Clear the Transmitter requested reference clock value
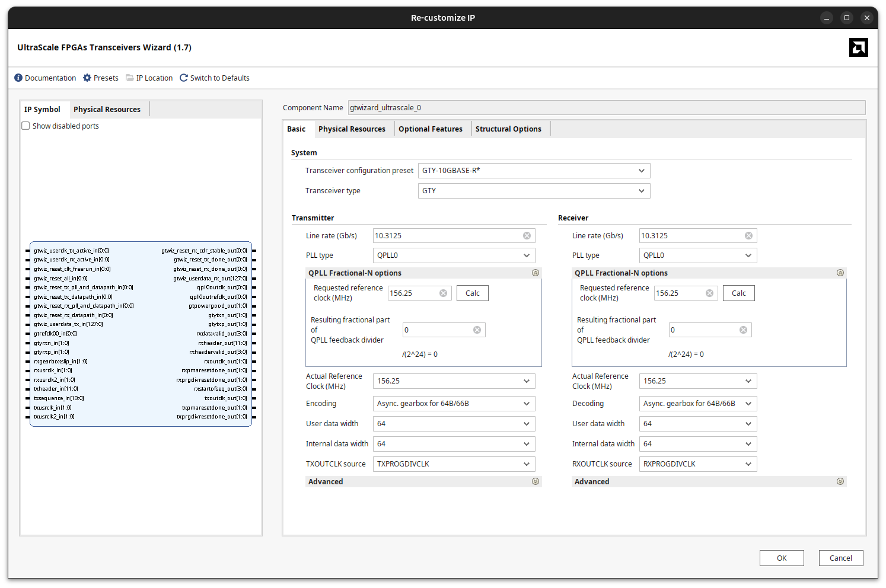Image resolution: width=886 pixels, height=588 pixels. [444, 292]
